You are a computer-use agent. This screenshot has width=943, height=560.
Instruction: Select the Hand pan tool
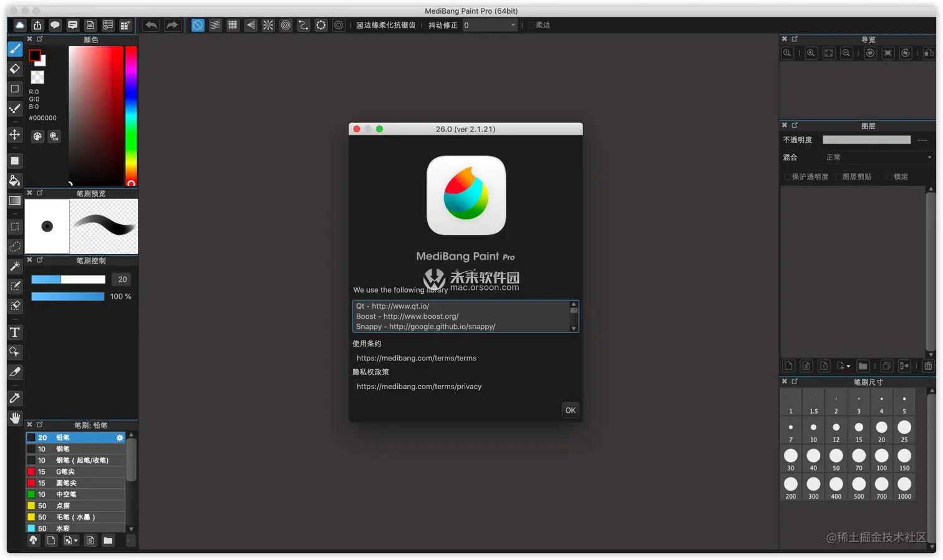[x=15, y=418]
